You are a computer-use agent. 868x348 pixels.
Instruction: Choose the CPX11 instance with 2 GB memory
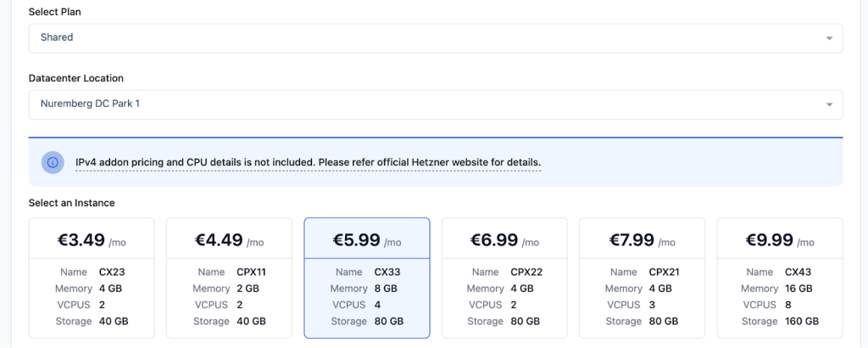(x=229, y=289)
